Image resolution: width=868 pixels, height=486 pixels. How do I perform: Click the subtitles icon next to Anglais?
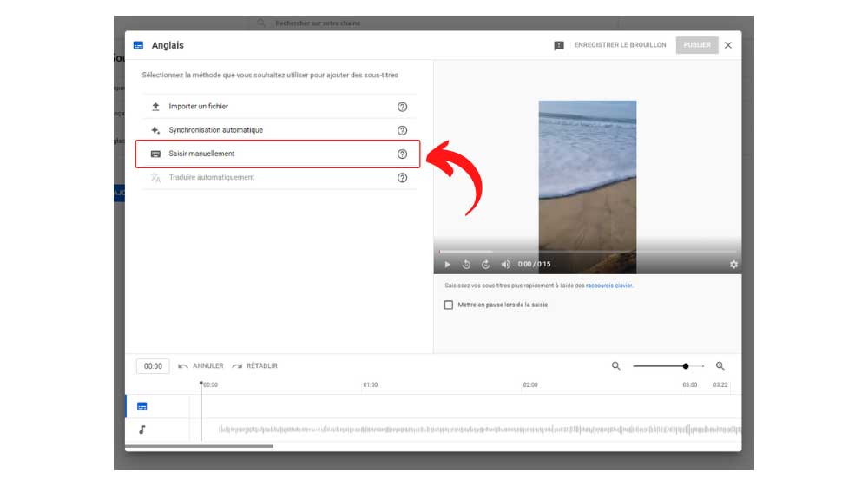(138, 45)
